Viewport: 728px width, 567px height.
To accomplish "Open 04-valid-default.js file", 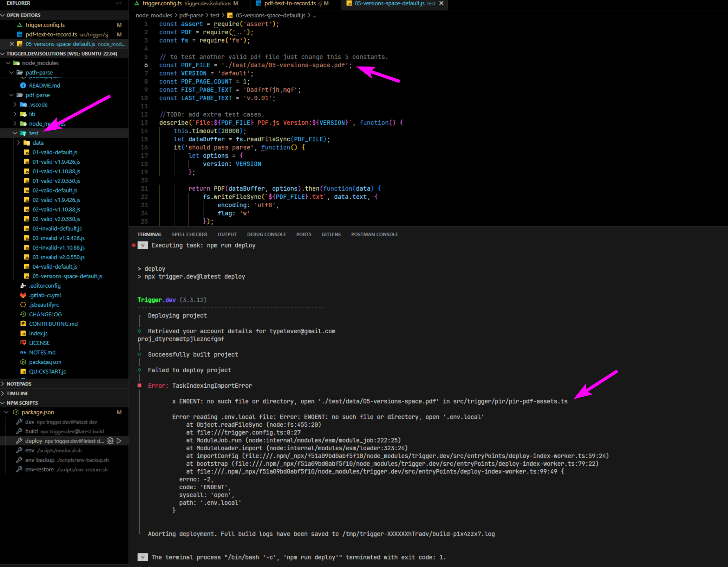I will [x=55, y=267].
